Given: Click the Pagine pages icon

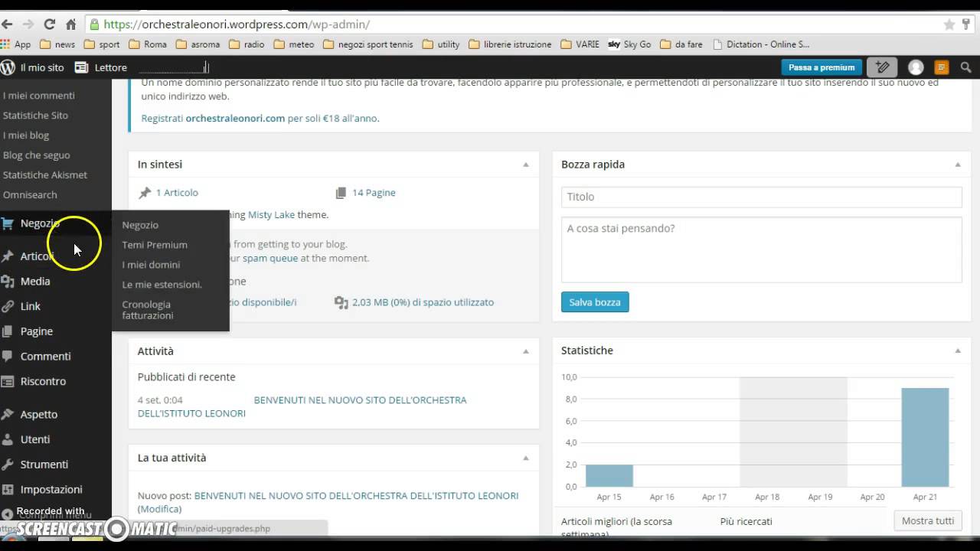Looking at the screenshot, I should coord(8,331).
